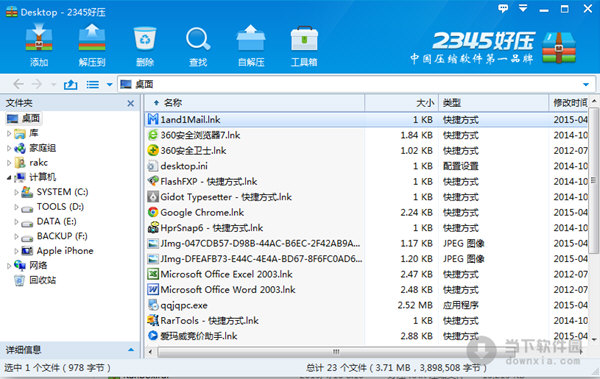Select Gidot Typesetter shortcut file

pos(367,197)
